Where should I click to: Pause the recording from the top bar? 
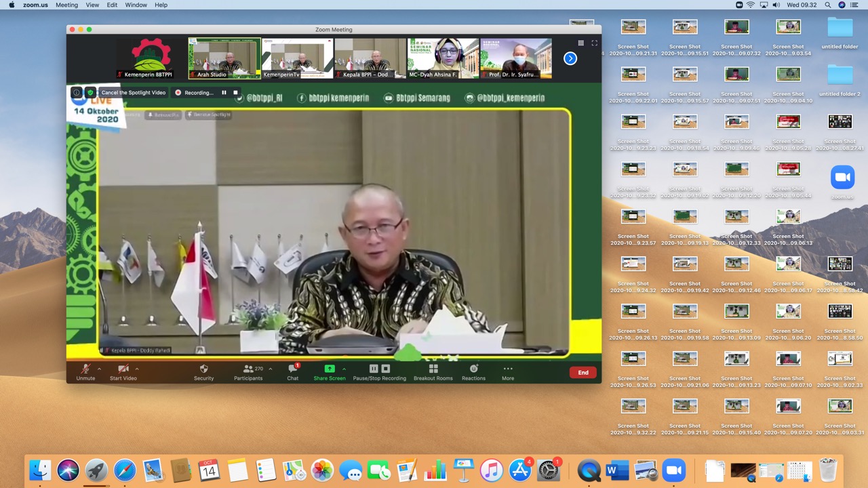click(224, 93)
